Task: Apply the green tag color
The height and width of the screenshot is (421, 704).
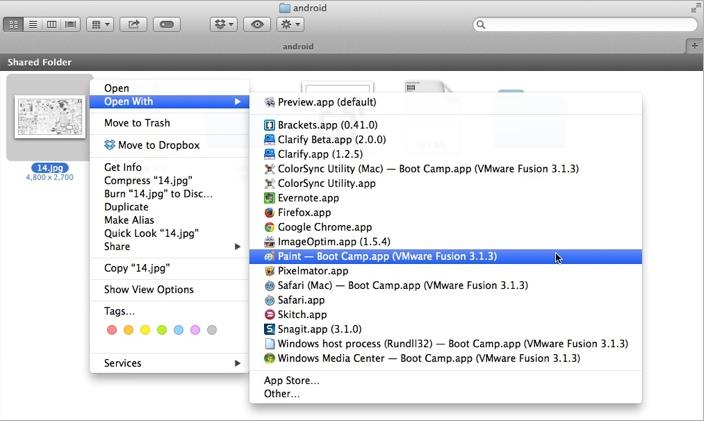Action: (162, 330)
